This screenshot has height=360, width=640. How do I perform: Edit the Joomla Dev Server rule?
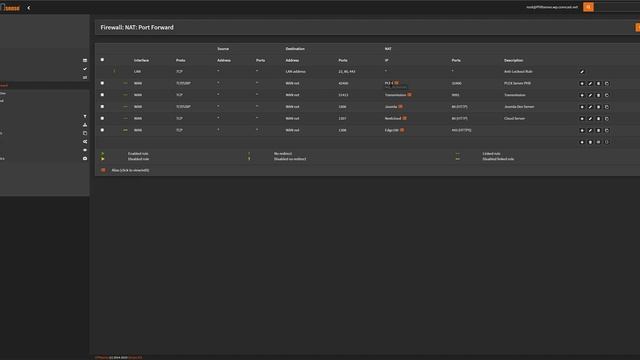(590, 107)
